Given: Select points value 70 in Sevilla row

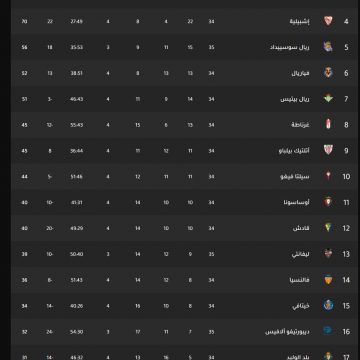Looking at the screenshot, I should tap(24, 21).
